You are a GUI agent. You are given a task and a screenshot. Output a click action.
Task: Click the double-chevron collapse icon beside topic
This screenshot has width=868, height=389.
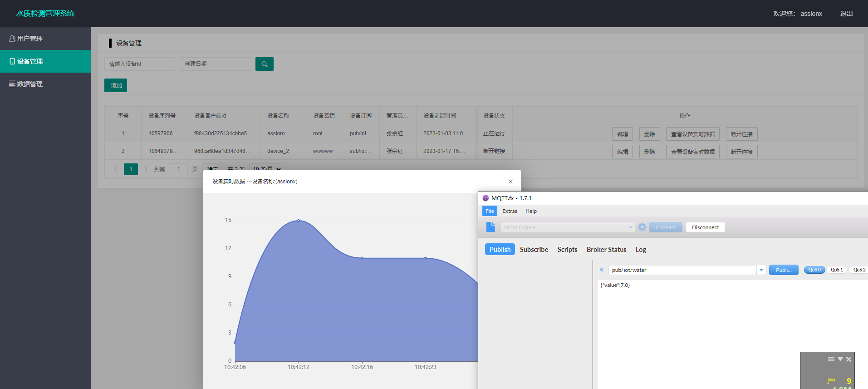click(602, 270)
